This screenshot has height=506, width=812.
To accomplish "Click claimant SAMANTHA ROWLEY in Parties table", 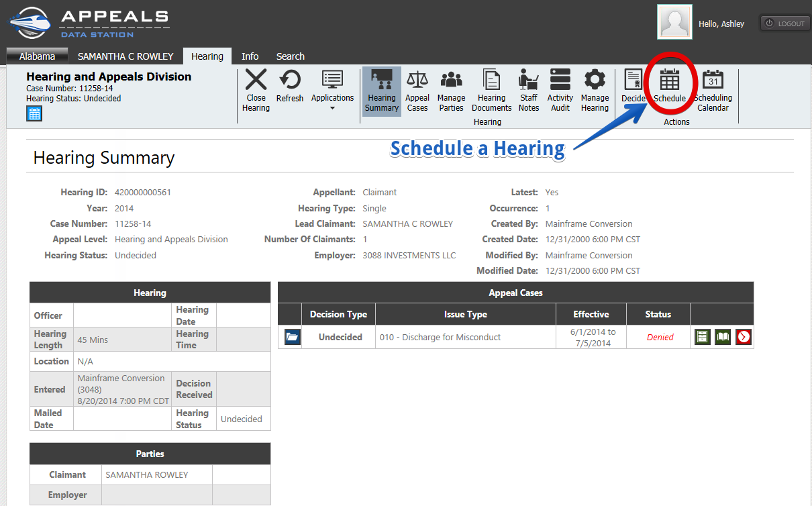I will point(147,474).
